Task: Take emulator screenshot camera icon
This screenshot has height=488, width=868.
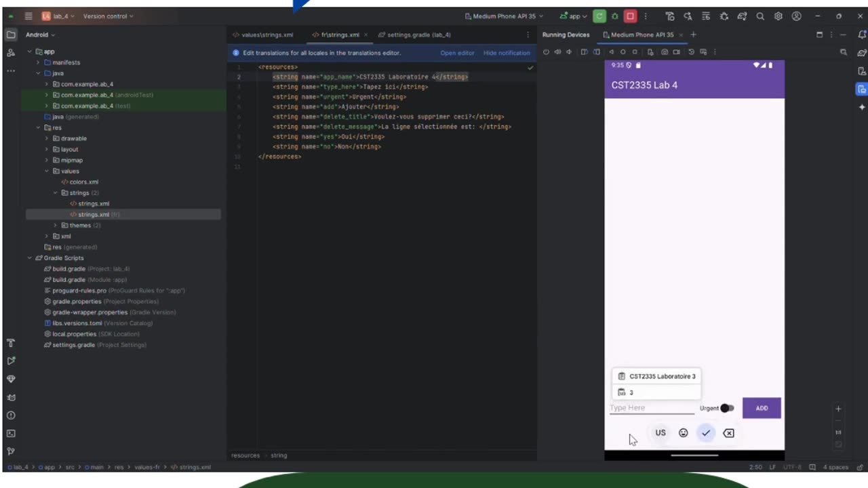Action: tap(665, 52)
